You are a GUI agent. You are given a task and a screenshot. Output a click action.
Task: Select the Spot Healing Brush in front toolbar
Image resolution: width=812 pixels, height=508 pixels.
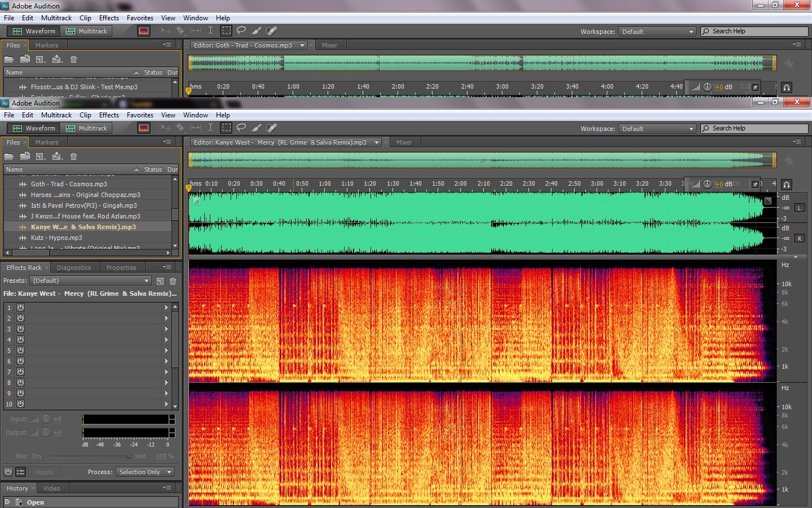click(272, 128)
